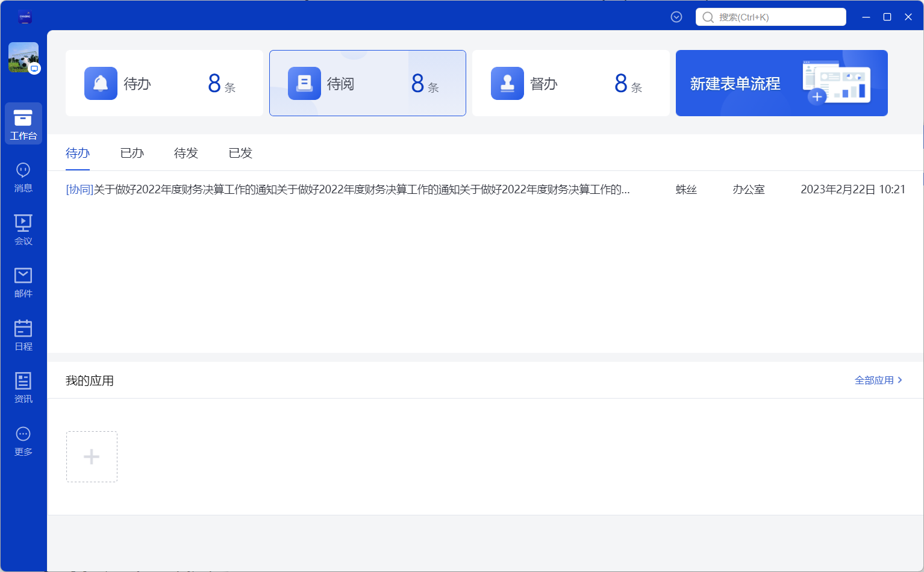Open 日程 calendar in the sidebar
This screenshot has height=572, width=924.
tap(23, 335)
